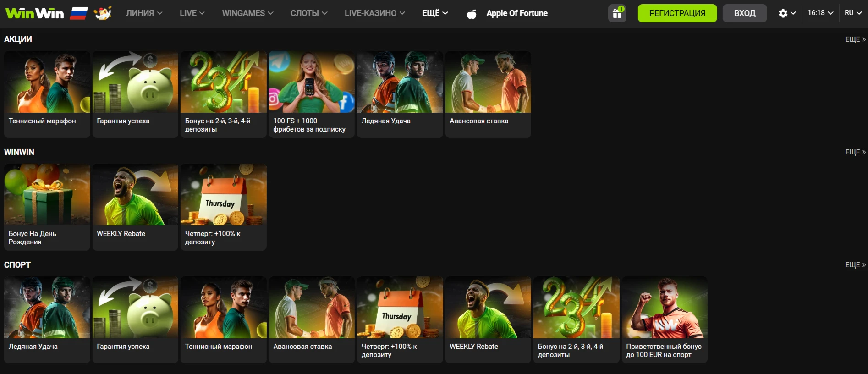This screenshot has width=868, height=374.
Task: Click the WinWin logo
Action: 35,13
